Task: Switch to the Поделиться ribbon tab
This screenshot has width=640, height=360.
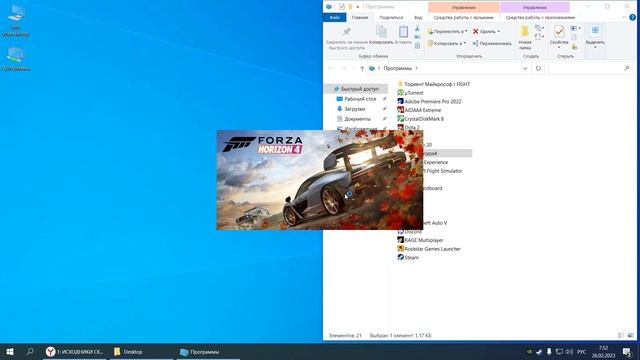Action: coord(391,18)
